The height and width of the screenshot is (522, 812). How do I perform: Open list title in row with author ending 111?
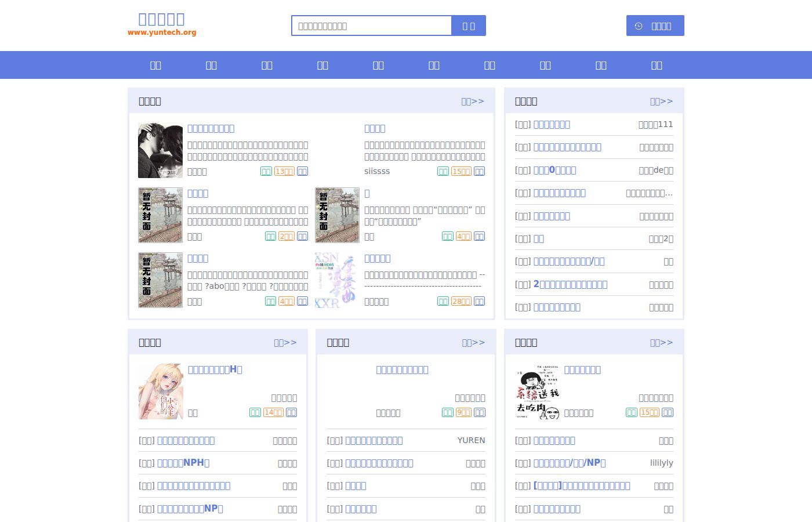point(552,124)
